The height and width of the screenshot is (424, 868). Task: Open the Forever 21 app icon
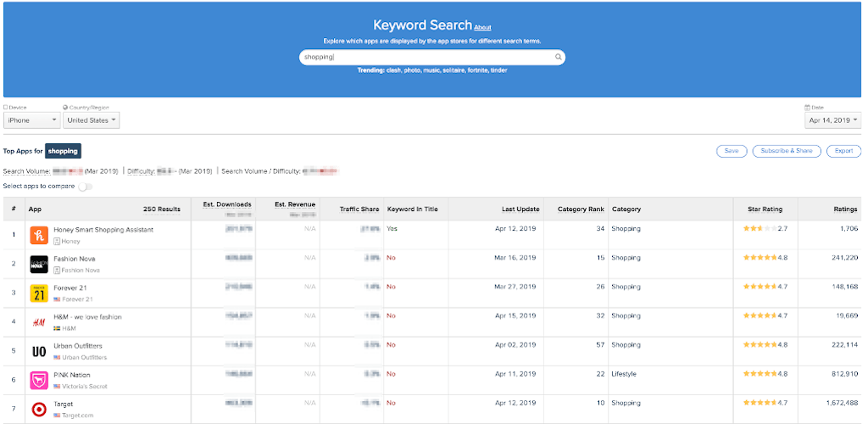point(39,293)
